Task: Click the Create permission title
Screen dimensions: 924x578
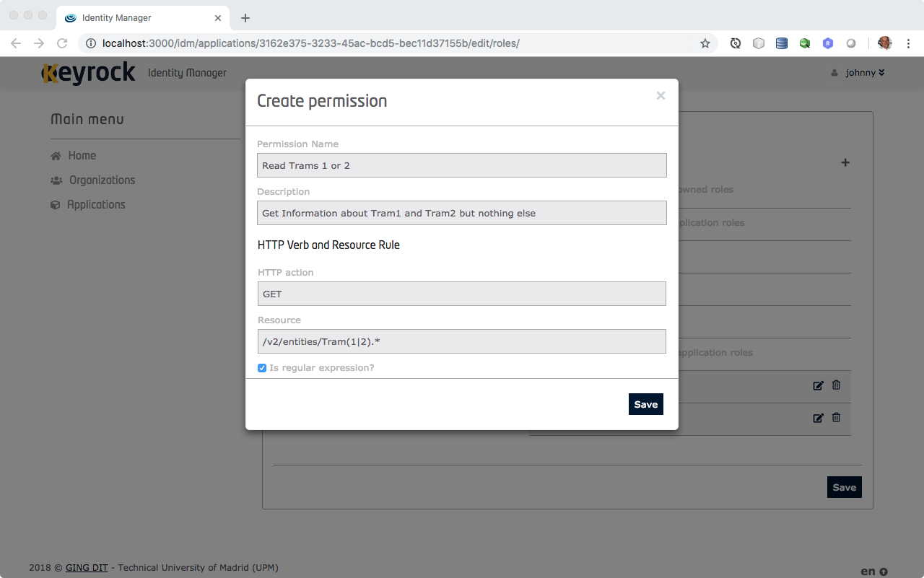Action: click(x=322, y=101)
